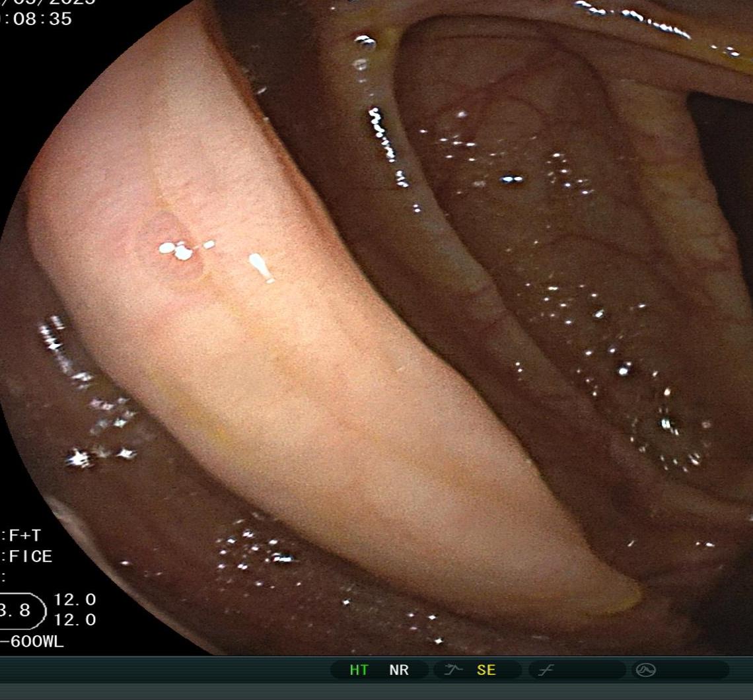Click the -600WL scope model text
This screenshot has width=753, height=700.
point(32,641)
